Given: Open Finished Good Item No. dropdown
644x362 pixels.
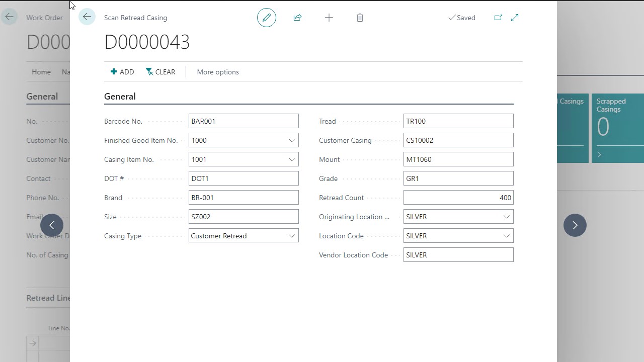Looking at the screenshot, I should [x=291, y=140].
